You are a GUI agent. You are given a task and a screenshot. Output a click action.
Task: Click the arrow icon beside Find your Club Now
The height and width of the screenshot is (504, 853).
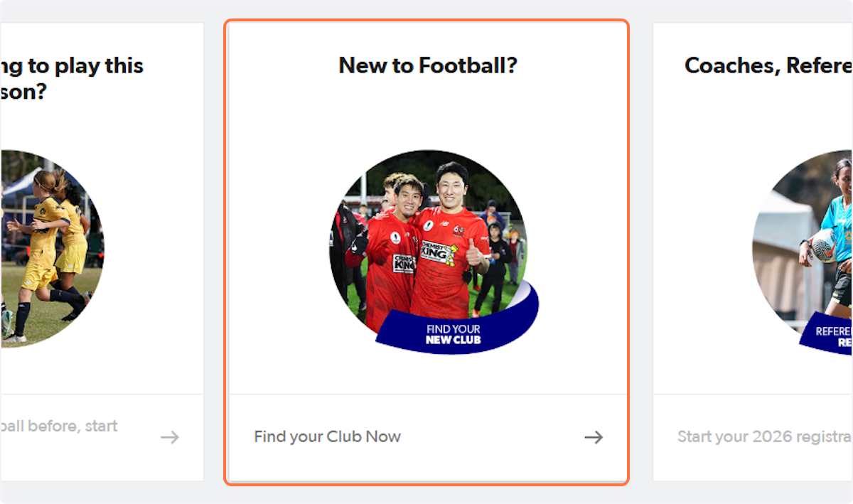[x=593, y=436]
